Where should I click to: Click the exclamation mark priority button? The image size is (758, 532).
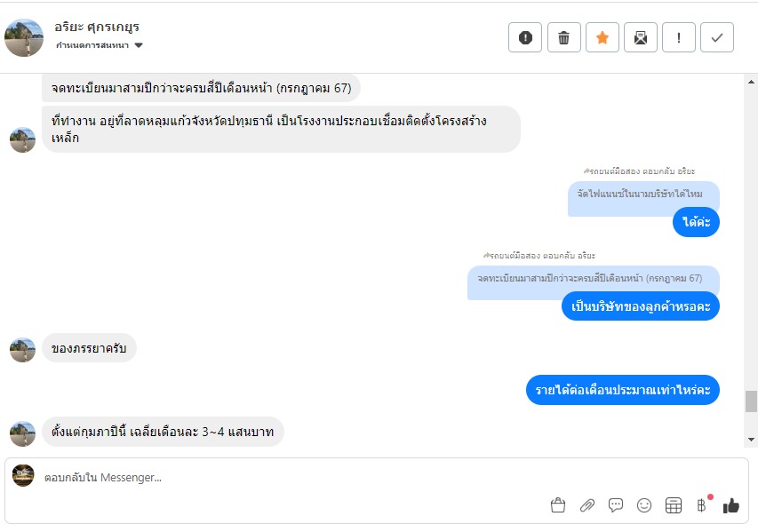[x=679, y=37]
